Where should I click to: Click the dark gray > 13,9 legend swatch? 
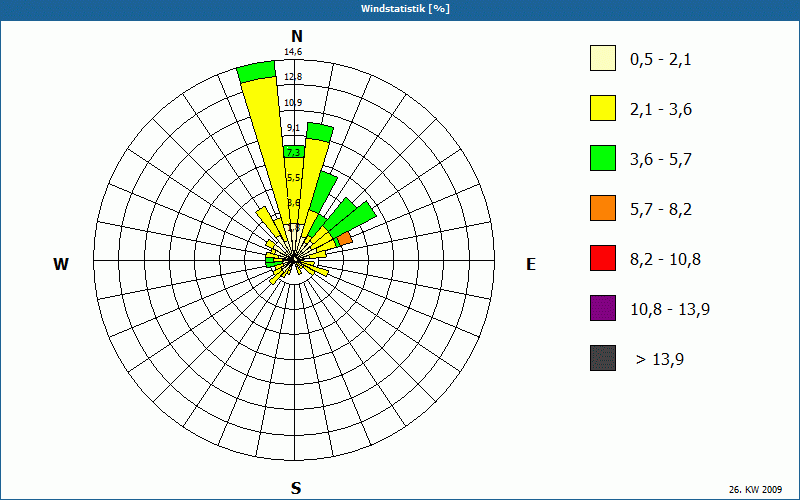[x=603, y=358]
